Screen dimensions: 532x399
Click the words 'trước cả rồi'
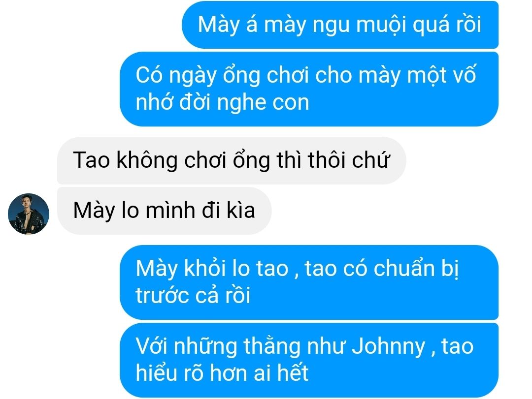coord(193,295)
